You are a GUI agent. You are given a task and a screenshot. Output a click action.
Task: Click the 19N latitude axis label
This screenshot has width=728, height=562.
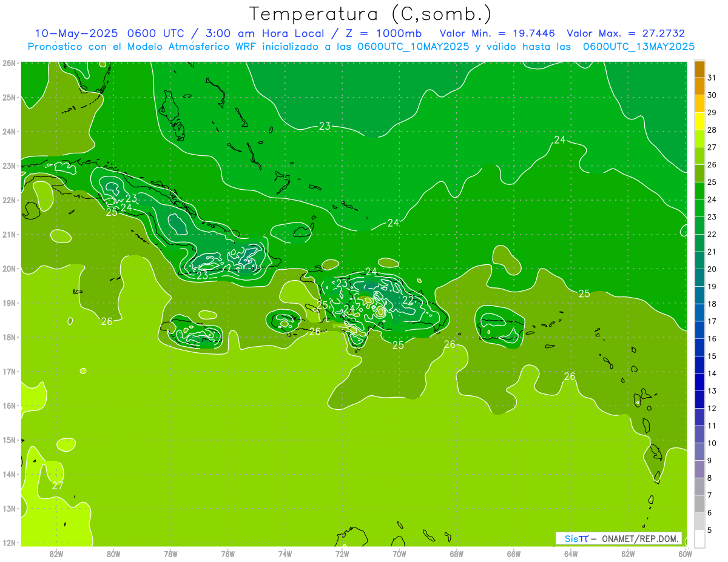(9, 303)
